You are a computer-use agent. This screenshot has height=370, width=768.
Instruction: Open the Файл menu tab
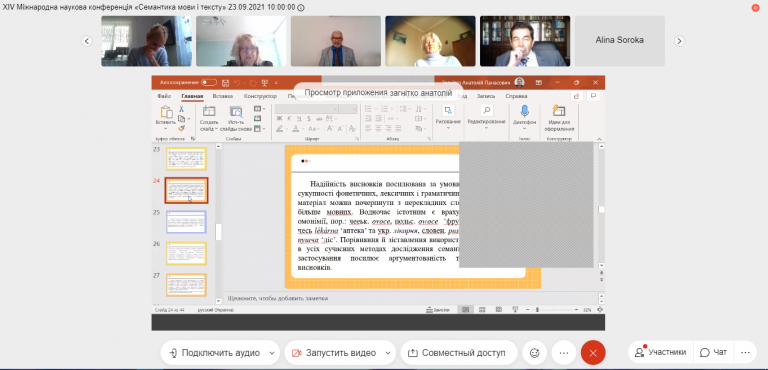click(x=164, y=96)
